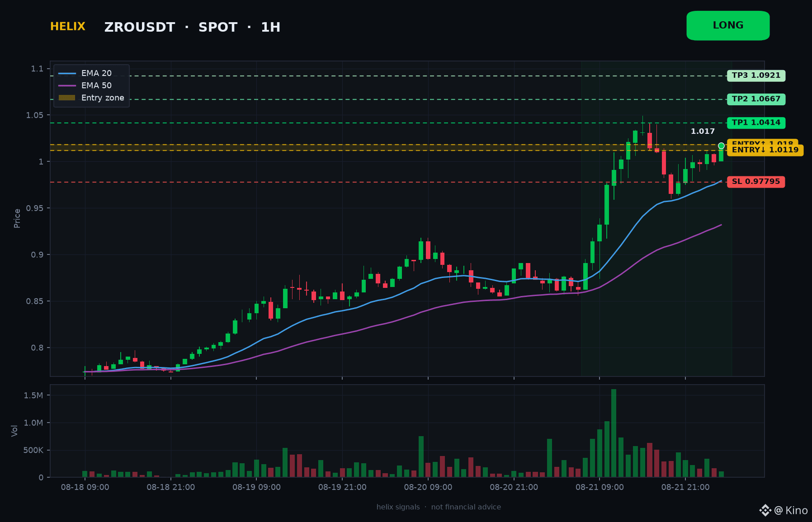812x522 pixels.
Task: Click the tallest green volume bar
Action: (x=614, y=433)
